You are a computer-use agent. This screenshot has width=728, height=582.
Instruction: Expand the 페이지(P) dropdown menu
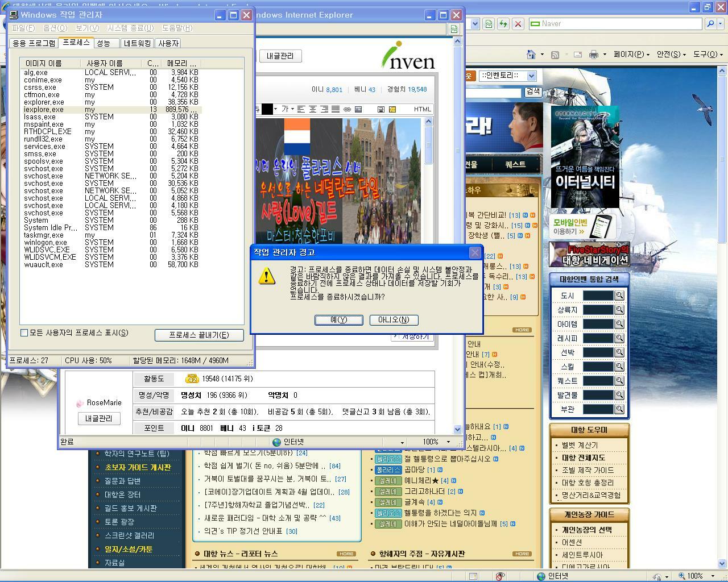631,55
